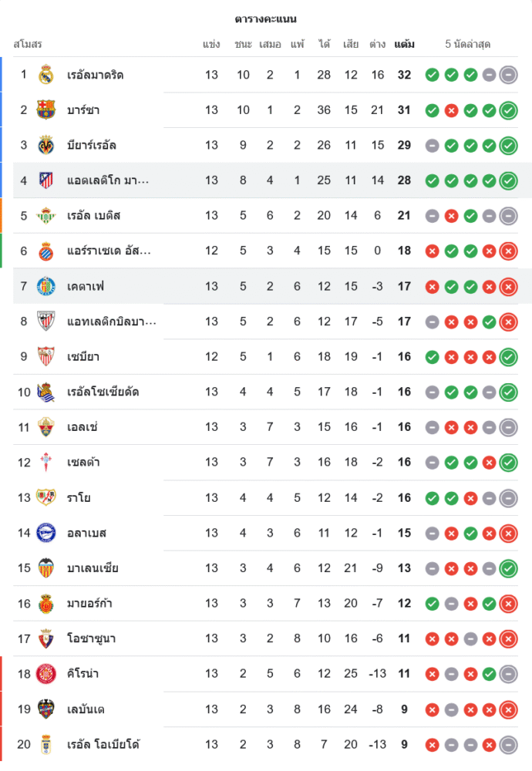Click Barcelona's red loss result icon
Image resolution: width=532 pixels, height=771 pixels.
tap(452, 110)
